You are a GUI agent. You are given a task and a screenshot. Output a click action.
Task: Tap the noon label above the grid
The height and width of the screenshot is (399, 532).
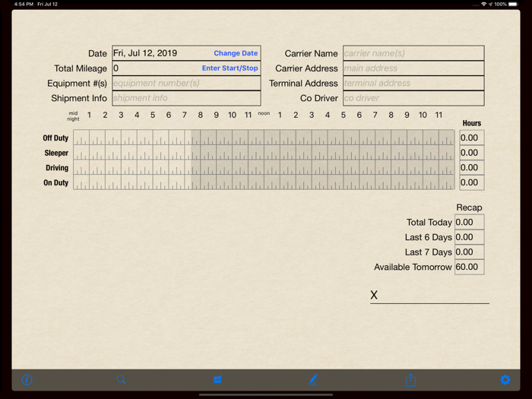[x=264, y=113]
